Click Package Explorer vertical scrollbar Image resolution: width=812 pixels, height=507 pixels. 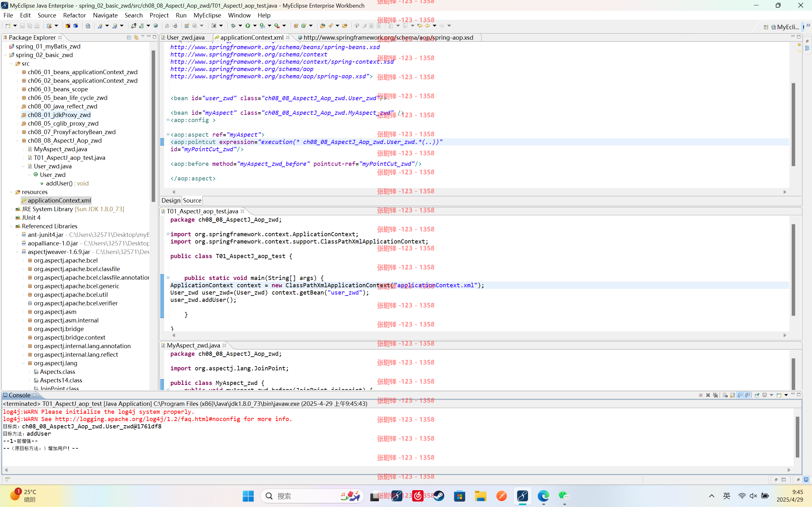point(153,126)
